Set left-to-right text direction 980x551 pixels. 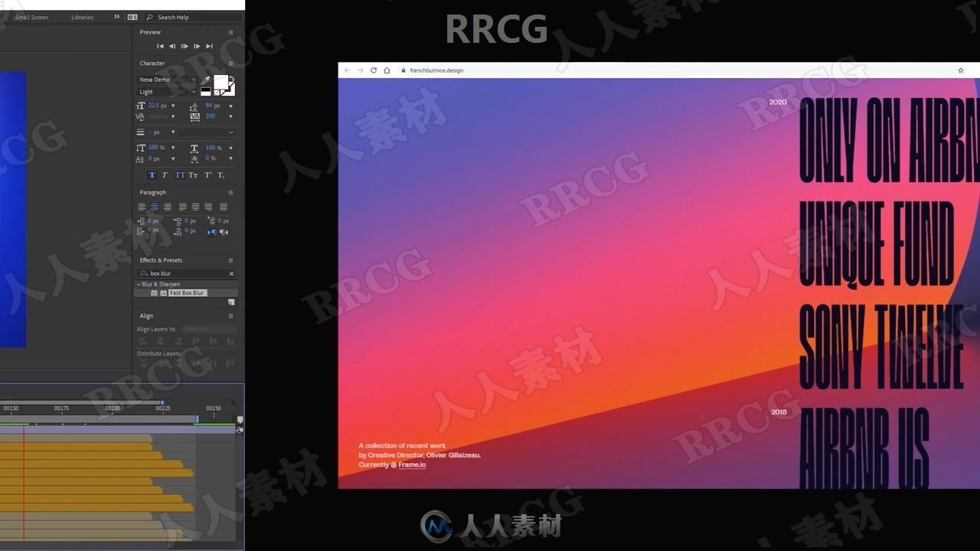pos(212,232)
